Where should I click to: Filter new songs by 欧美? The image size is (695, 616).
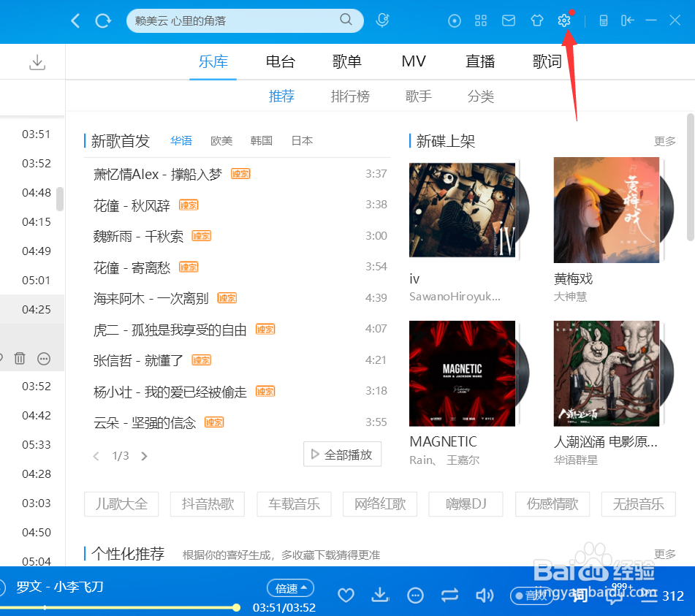tap(221, 141)
